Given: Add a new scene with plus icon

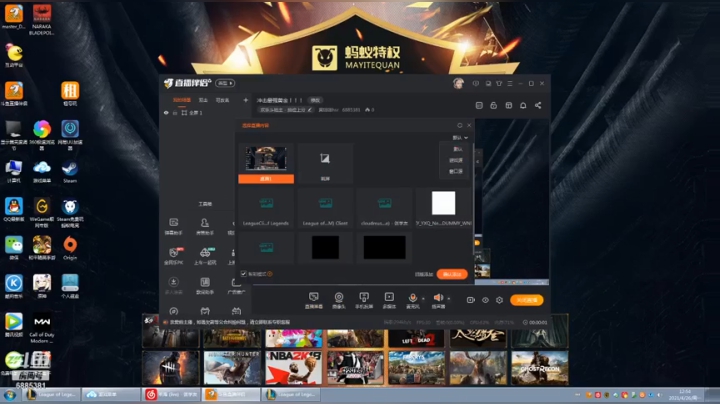Looking at the screenshot, I should pyautogui.click(x=246, y=100).
